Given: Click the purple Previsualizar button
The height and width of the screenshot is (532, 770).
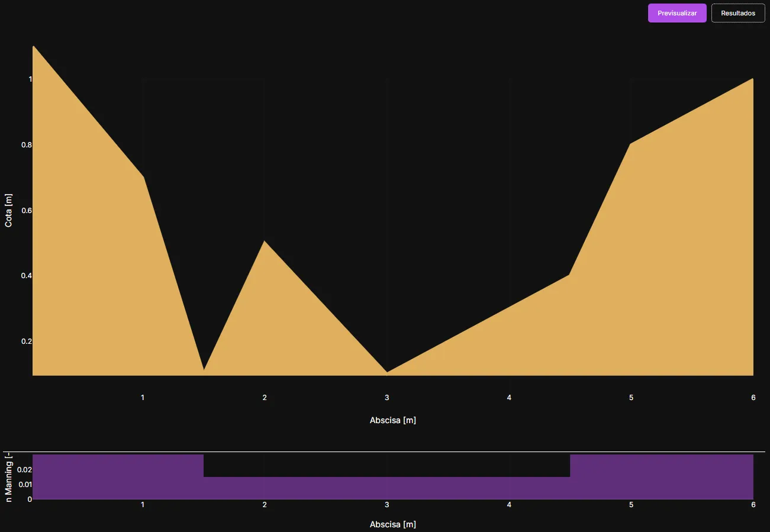Looking at the screenshot, I should point(677,13).
